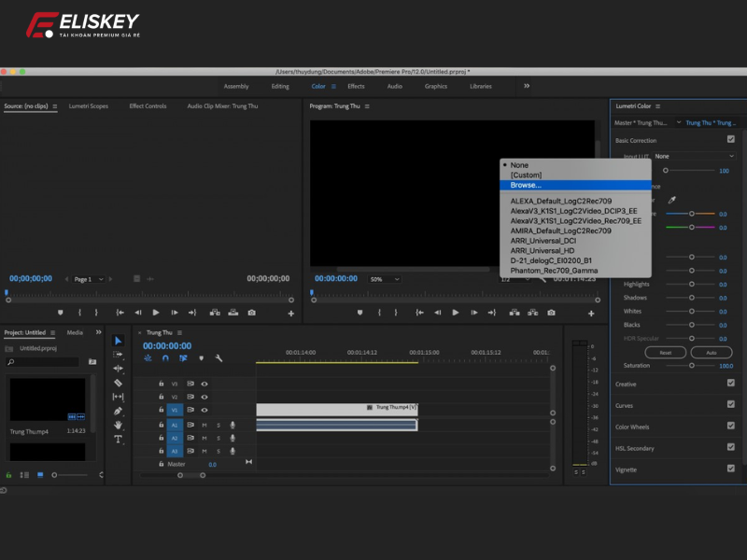Hide video track V1 with the eye toggle
747x560 pixels.
coord(204,410)
